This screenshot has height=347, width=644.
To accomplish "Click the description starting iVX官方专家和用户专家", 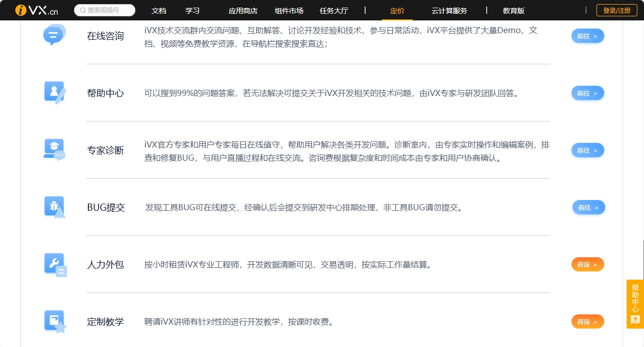I will [347, 151].
